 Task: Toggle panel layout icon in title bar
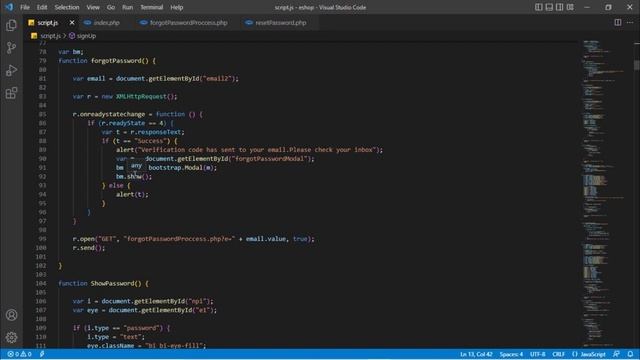click(x=549, y=7)
